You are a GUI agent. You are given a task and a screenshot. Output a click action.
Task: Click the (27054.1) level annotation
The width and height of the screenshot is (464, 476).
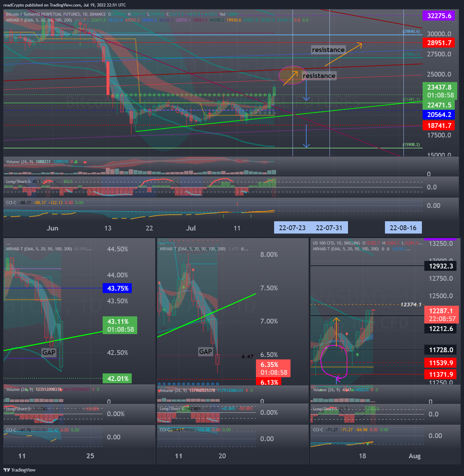411,54
